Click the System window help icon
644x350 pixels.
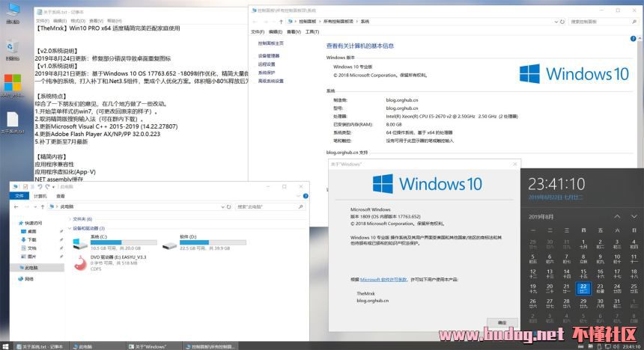click(x=633, y=39)
